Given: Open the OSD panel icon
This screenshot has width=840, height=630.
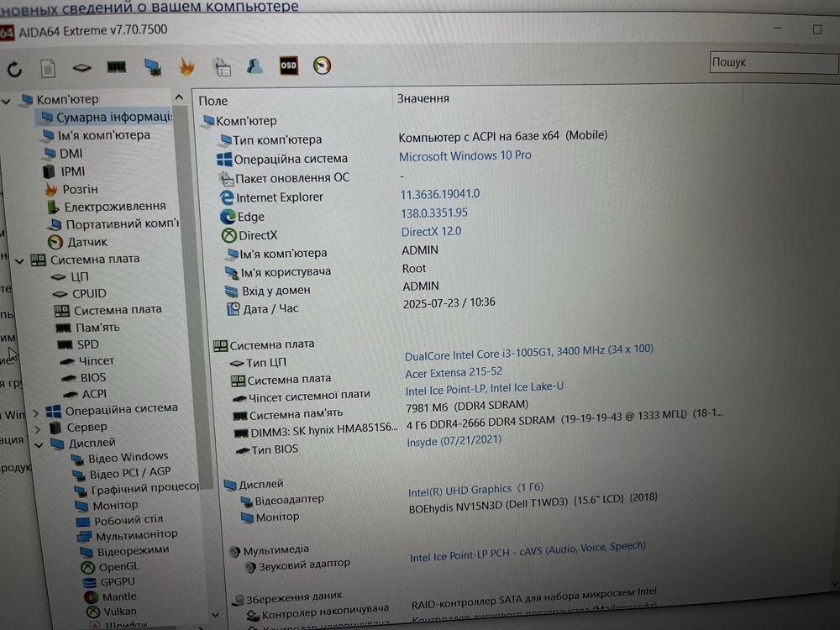Looking at the screenshot, I should [288, 66].
